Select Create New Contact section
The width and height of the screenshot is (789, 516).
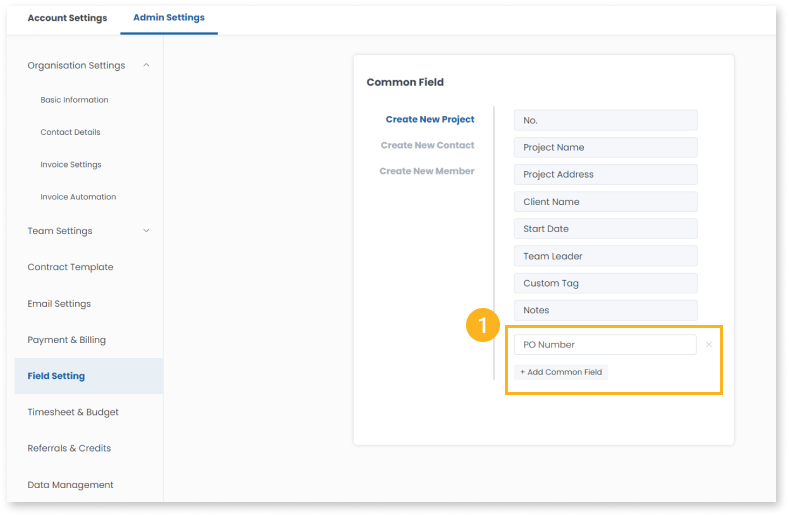[x=427, y=145]
